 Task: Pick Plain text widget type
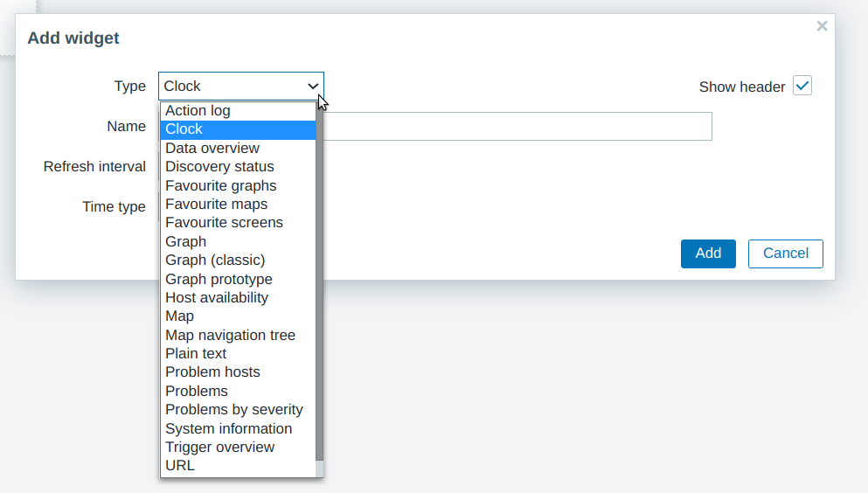[196, 353]
